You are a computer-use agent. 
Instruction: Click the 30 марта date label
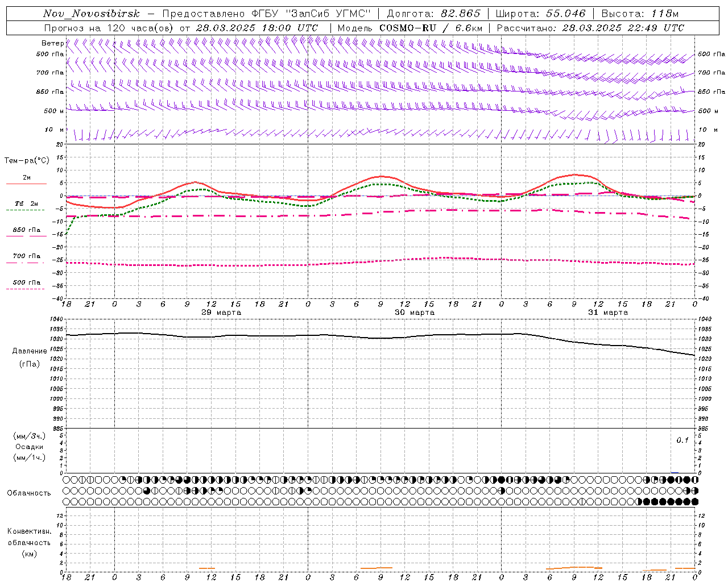click(415, 313)
